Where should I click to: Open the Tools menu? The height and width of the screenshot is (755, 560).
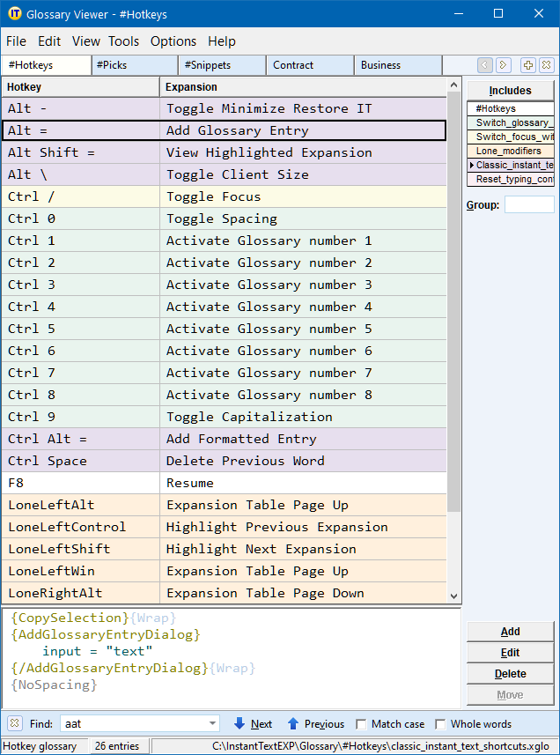point(123,41)
